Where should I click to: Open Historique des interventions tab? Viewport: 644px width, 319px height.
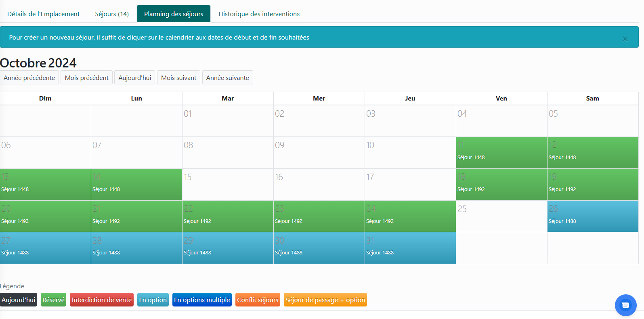259,14
